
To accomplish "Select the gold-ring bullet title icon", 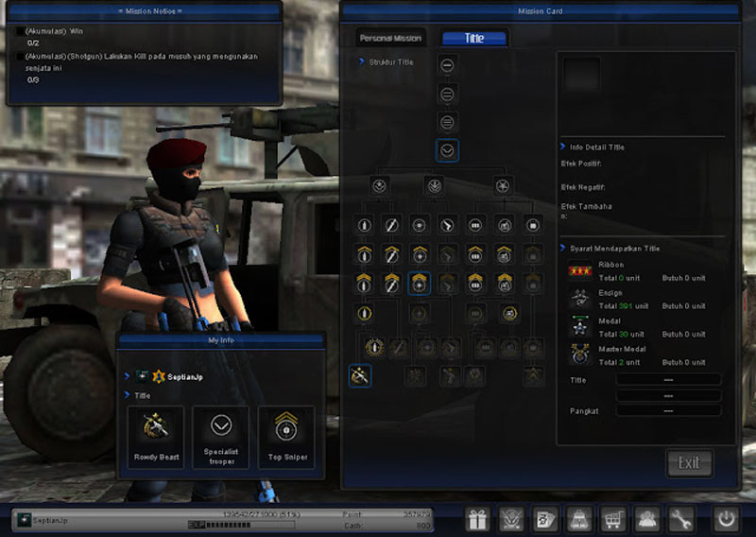I will [364, 314].
